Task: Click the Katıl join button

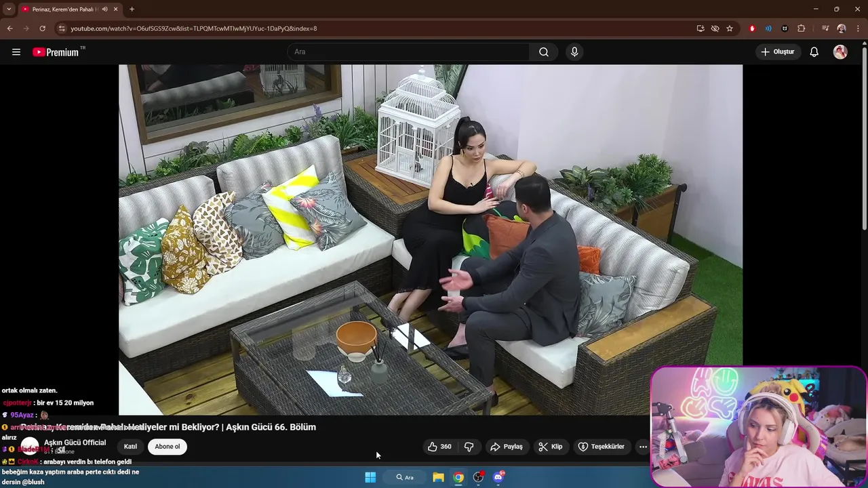Action: tap(130, 447)
